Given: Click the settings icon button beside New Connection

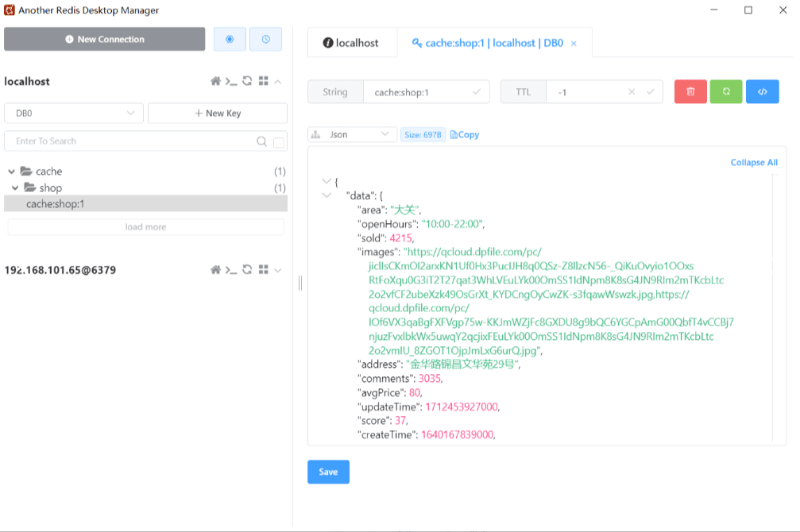Looking at the screenshot, I should click(x=230, y=39).
